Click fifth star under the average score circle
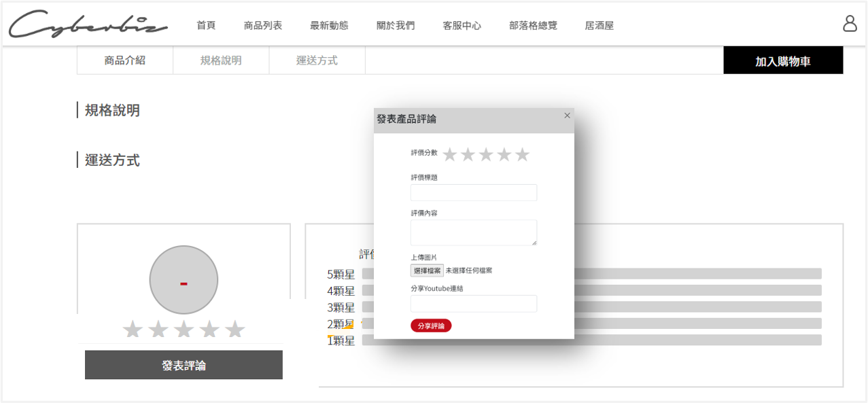 235,330
